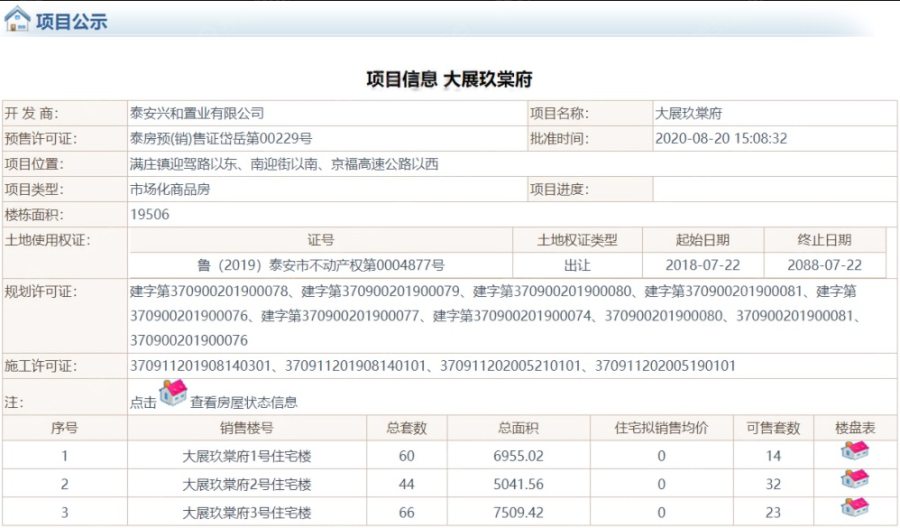Viewport: 900px width, 528px height.
Task: Click available units value 32
Action: pos(773,484)
